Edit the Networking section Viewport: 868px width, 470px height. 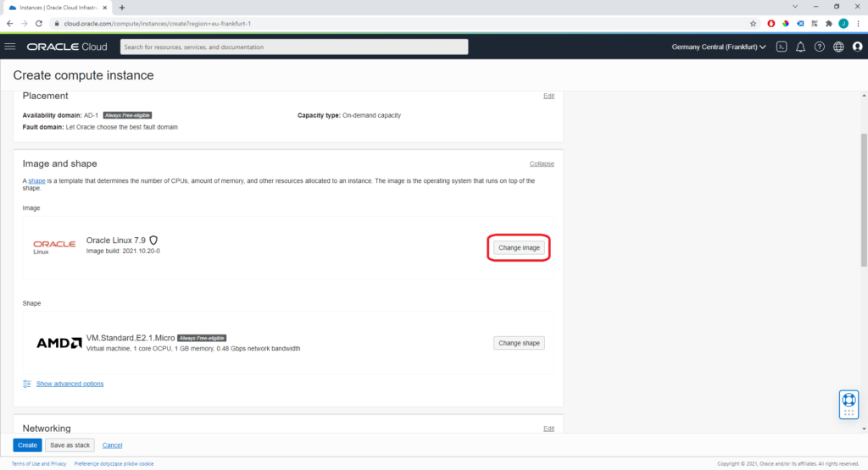point(548,429)
